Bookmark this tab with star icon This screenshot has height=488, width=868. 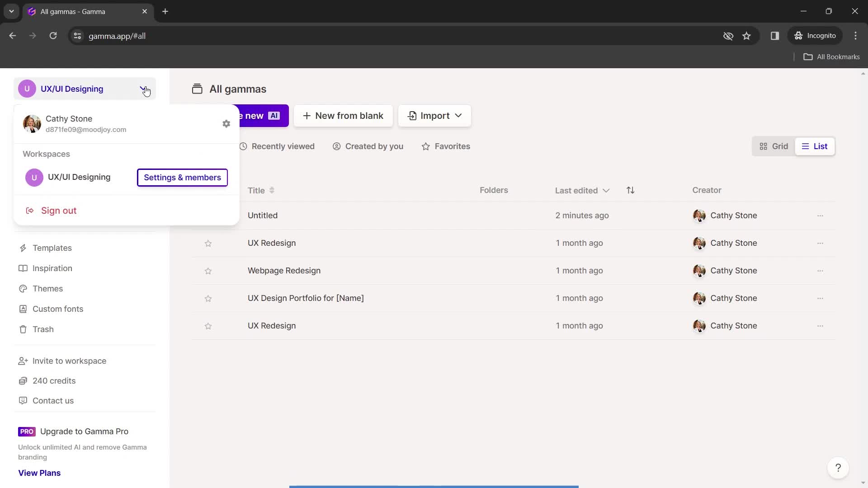[x=746, y=36]
